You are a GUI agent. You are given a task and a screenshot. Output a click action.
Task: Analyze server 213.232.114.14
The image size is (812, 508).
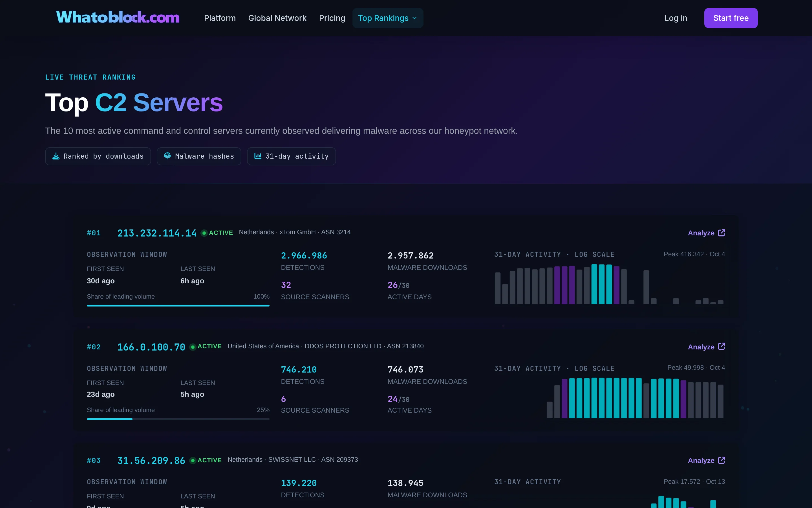coord(706,233)
